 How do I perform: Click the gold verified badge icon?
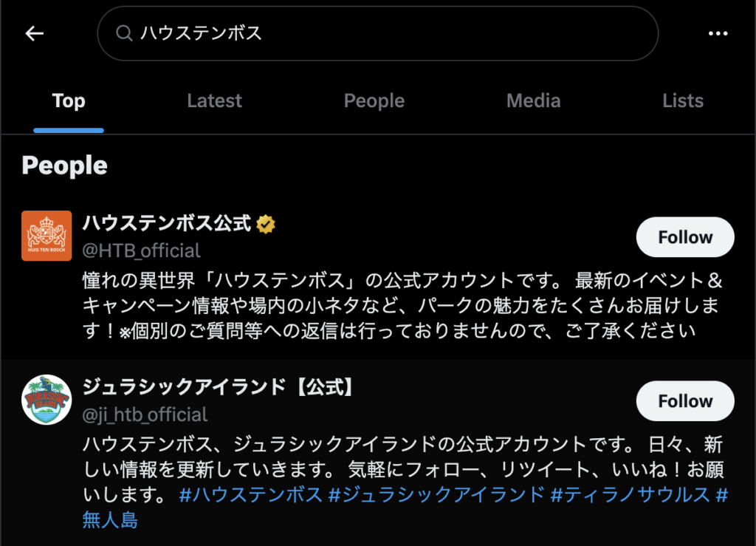[266, 225]
